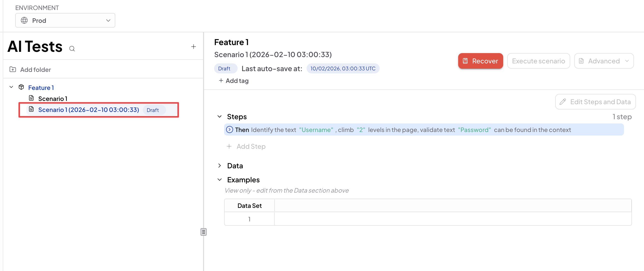The image size is (644, 271).
Task: Click the circled arrow icon on Then step
Action: [x=229, y=130]
